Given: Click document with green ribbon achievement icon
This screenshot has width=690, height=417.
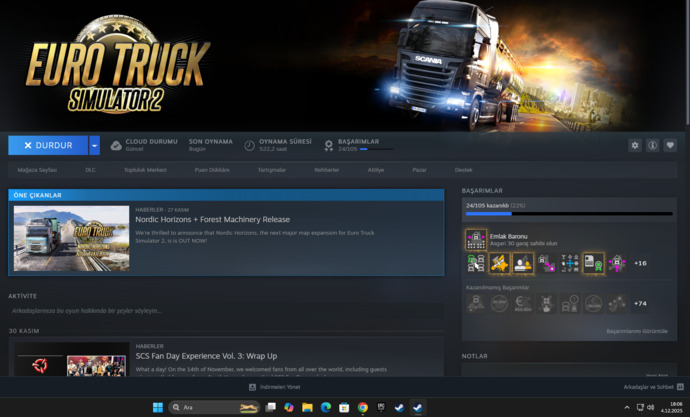Looking at the screenshot, I should click(x=594, y=263).
